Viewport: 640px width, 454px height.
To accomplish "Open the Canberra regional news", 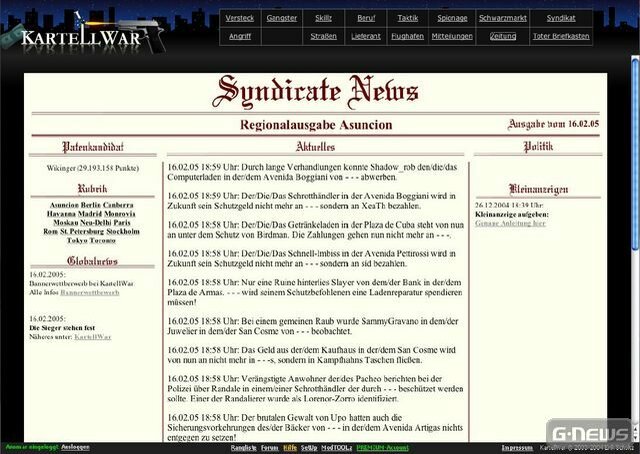I will coord(118,205).
